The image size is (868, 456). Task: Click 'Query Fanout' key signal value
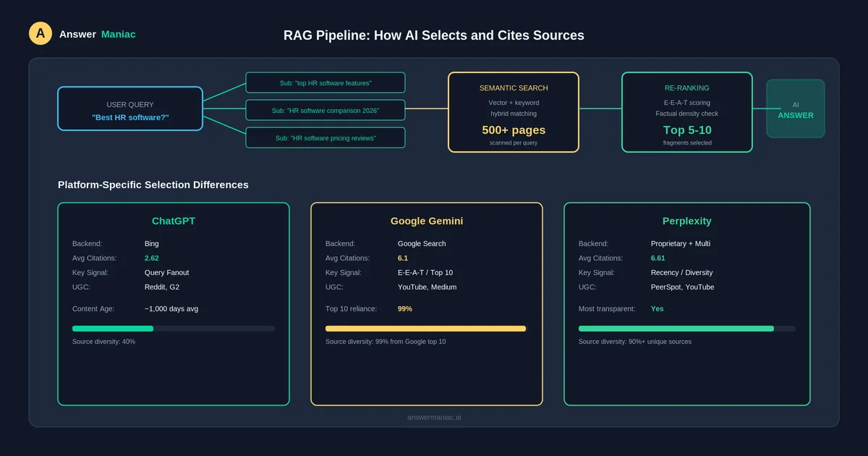(167, 273)
